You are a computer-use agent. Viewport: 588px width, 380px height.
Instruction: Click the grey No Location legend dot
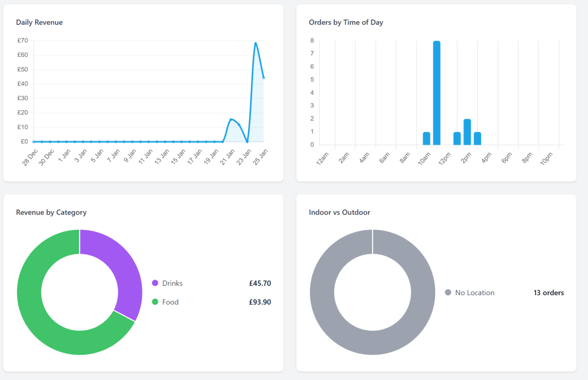tap(448, 293)
